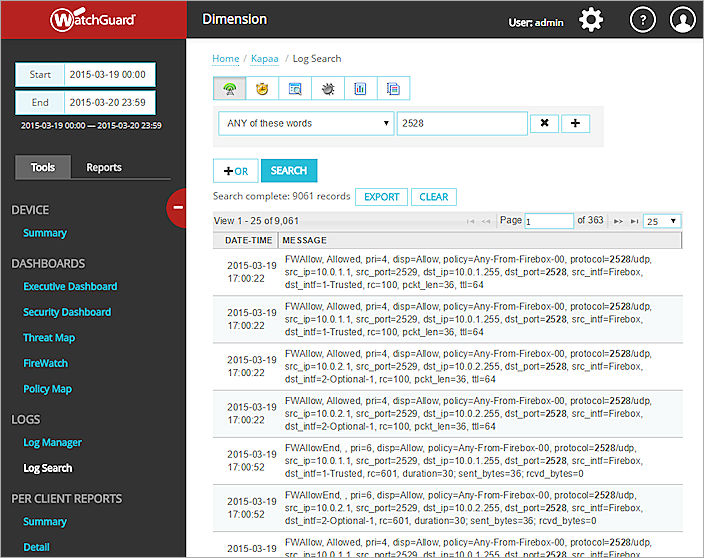The image size is (704, 558).
Task: Open the rows-per-page dropdown showing 25
Action: [x=662, y=221]
